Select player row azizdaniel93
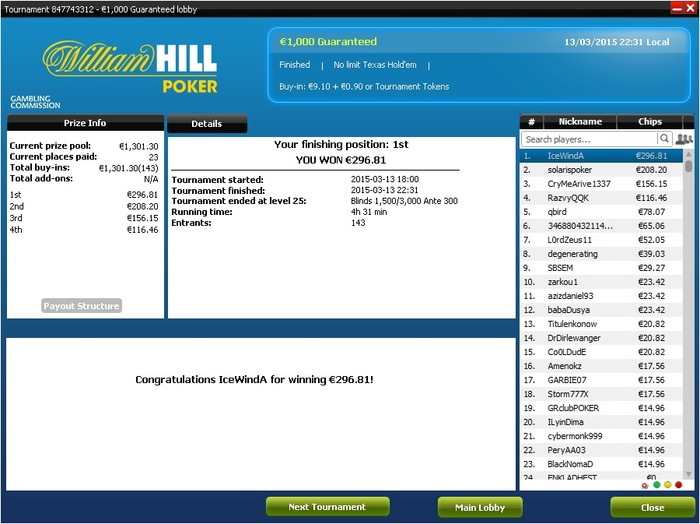This screenshot has width=700, height=524. coord(601,296)
